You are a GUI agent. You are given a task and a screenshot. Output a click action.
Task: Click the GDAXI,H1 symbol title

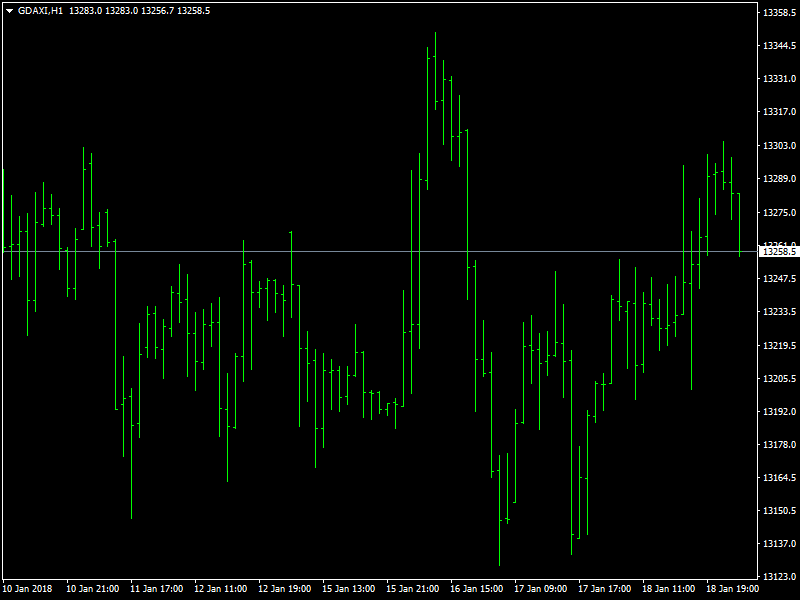click(x=40, y=11)
